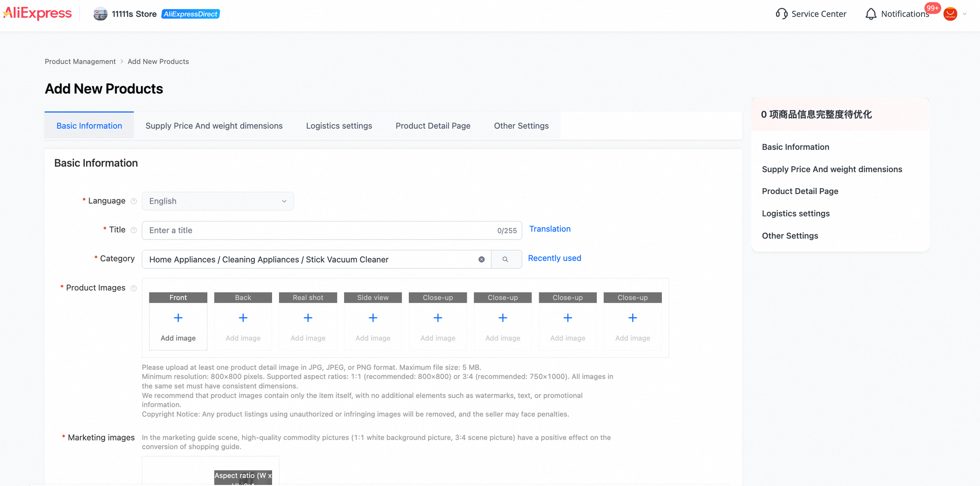The image size is (980, 486).
Task: Click the Product Images help icon
Action: [x=133, y=288]
